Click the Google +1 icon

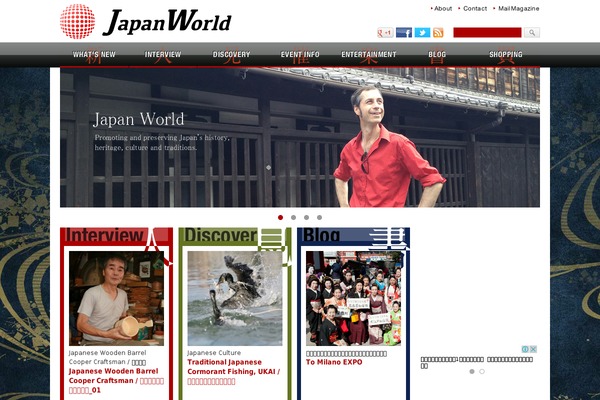click(385, 33)
